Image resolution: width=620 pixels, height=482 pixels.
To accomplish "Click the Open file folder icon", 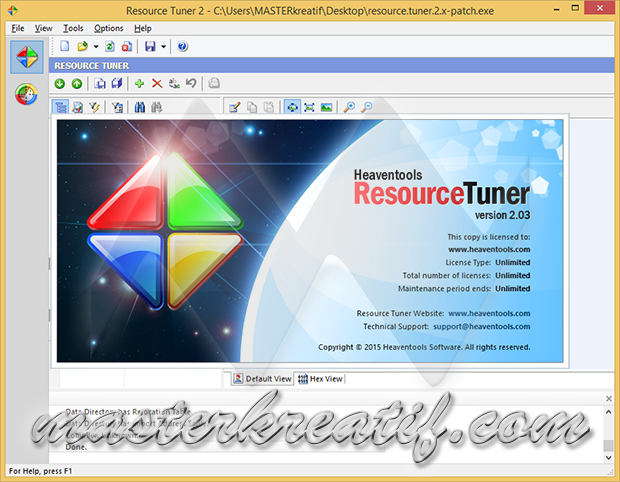I will [x=82, y=46].
